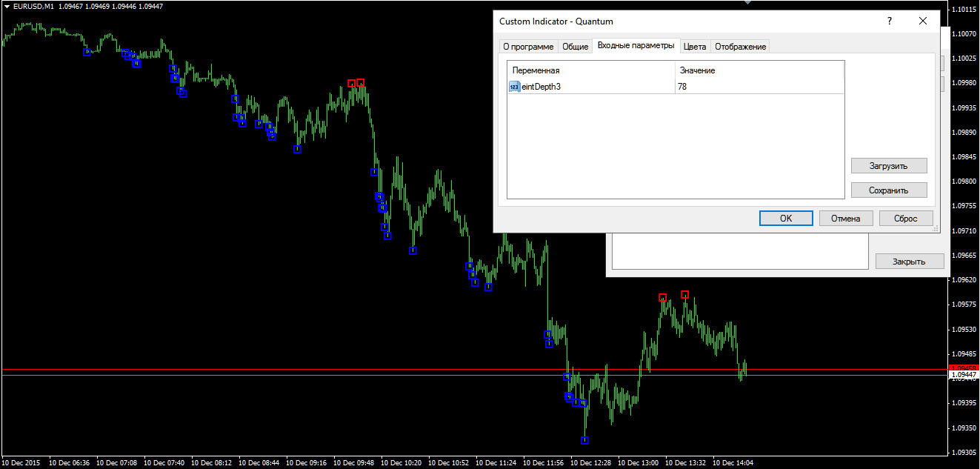Click the 1.10115 price scale label
The image size is (980, 469).
click(x=965, y=10)
